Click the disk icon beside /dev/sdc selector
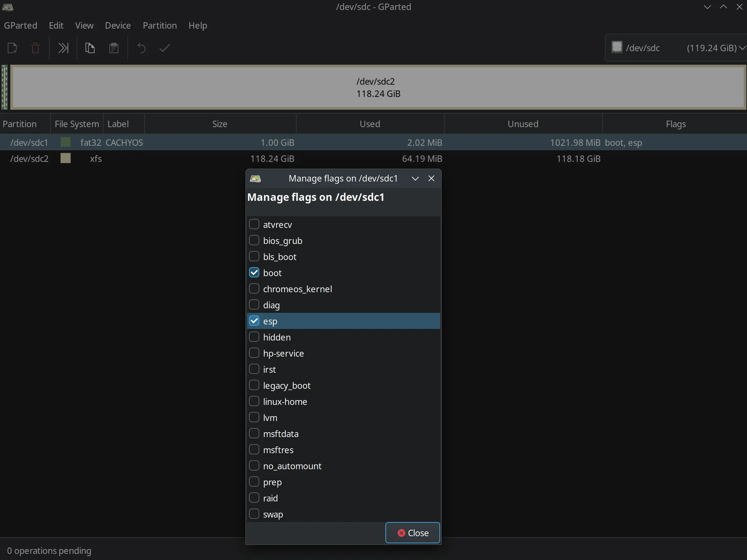The width and height of the screenshot is (747, 560). [x=617, y=47]
